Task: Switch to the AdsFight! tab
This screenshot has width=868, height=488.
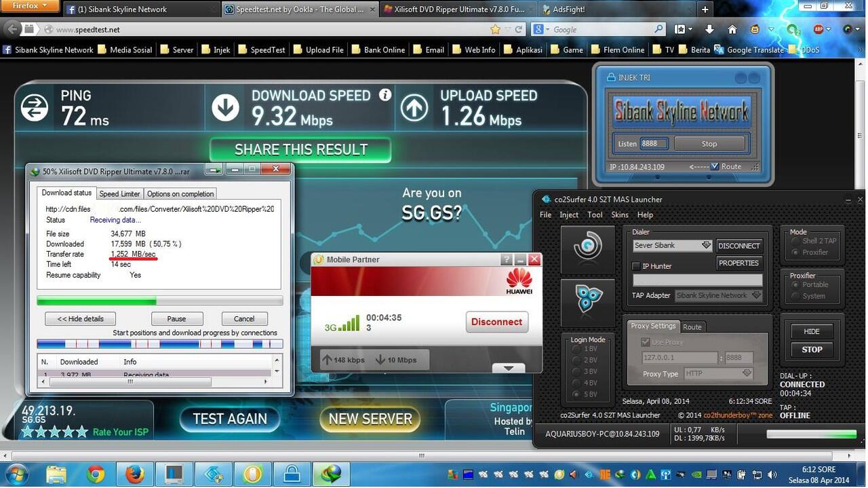Action: [617, 10]
